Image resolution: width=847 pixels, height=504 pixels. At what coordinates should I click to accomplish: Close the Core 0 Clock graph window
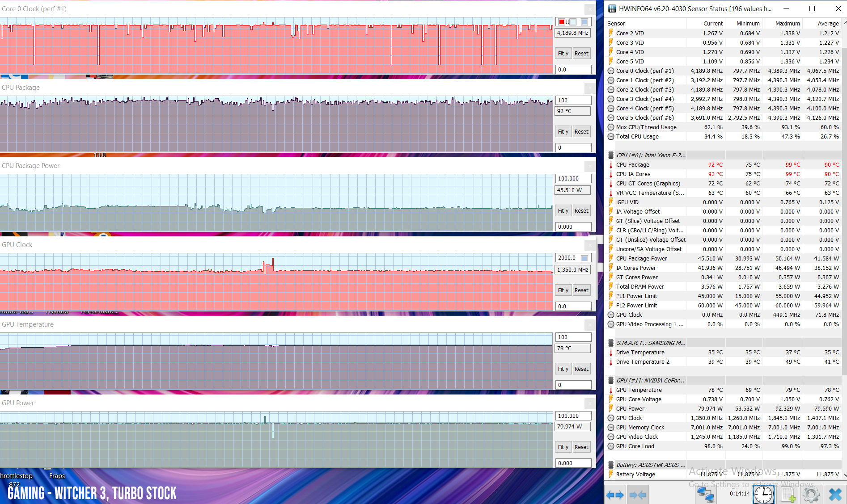point(590,9)
